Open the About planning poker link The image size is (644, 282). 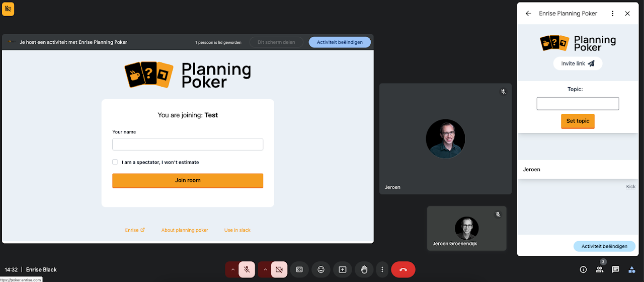pos(185,230)
